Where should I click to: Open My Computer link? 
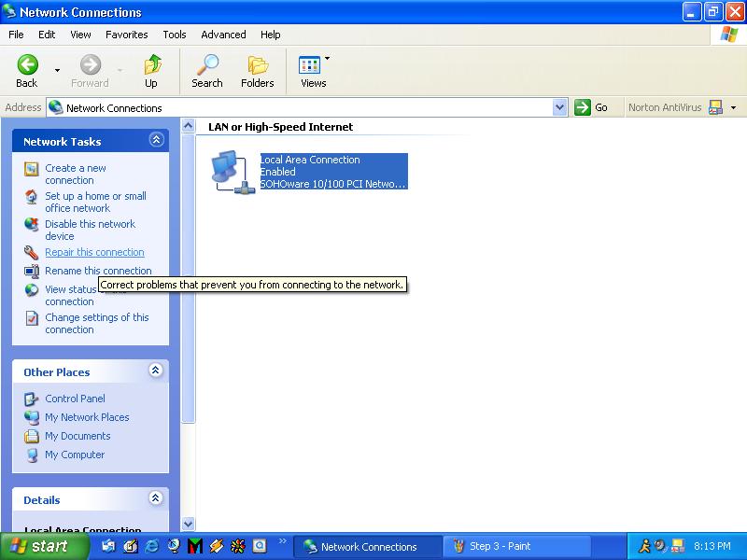pyautogui.click(x=75, y=455)
